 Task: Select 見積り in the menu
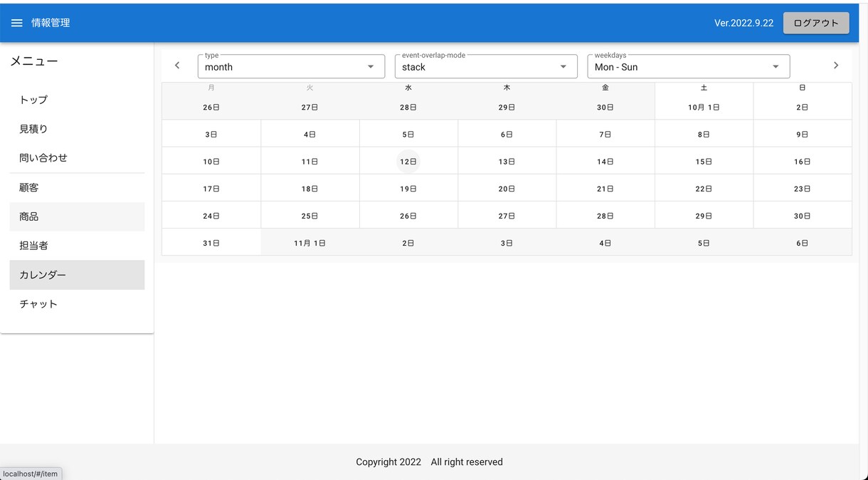click(x=77, y=129)
